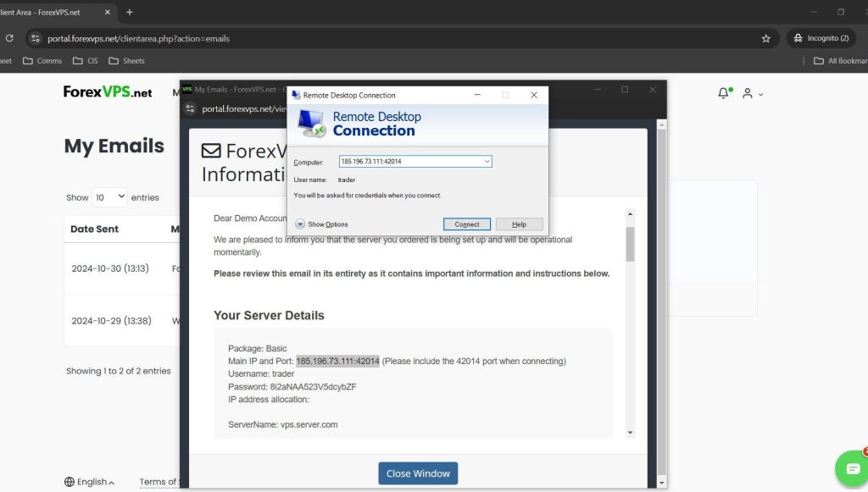Click the Terms of Service footer link

tap(159, 482)
